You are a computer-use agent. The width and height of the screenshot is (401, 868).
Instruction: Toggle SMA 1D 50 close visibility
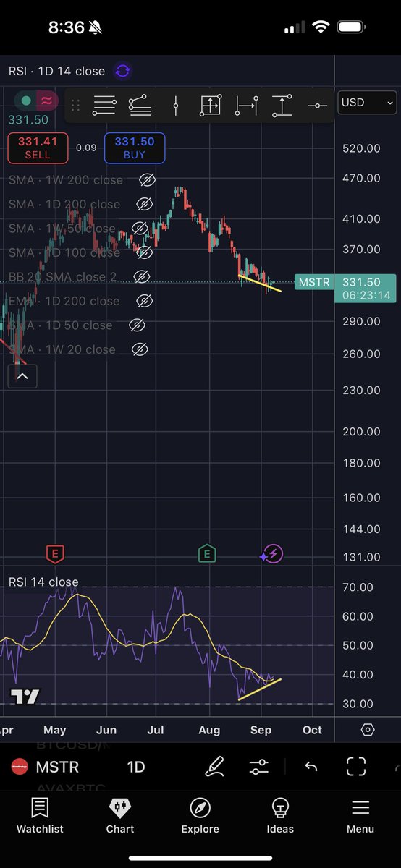136,325
